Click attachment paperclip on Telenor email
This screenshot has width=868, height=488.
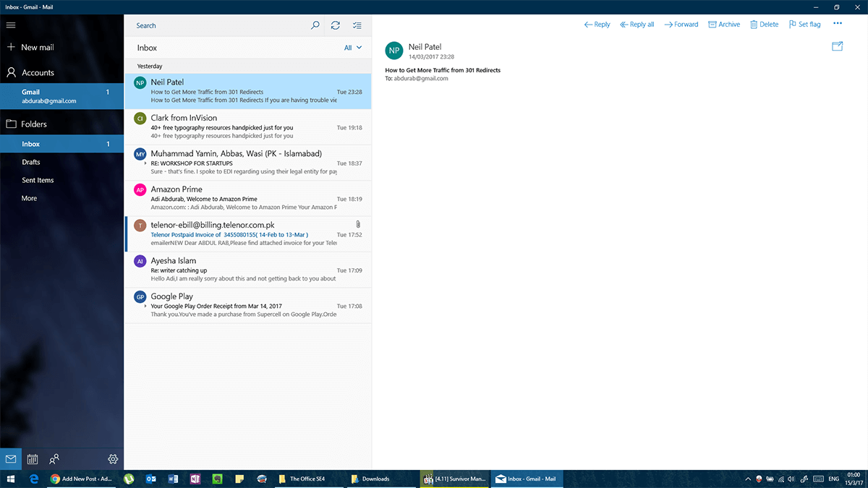coord(358,225)
